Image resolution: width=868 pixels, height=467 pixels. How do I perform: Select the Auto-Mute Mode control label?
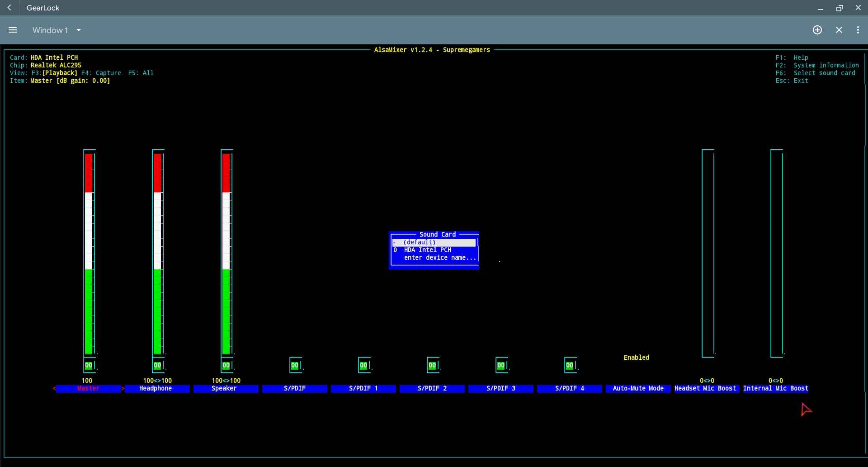pos(638,388)
